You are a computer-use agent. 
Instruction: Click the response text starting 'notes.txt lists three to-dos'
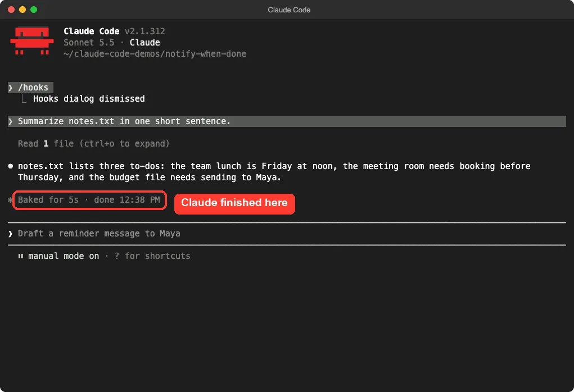(274, 171)
